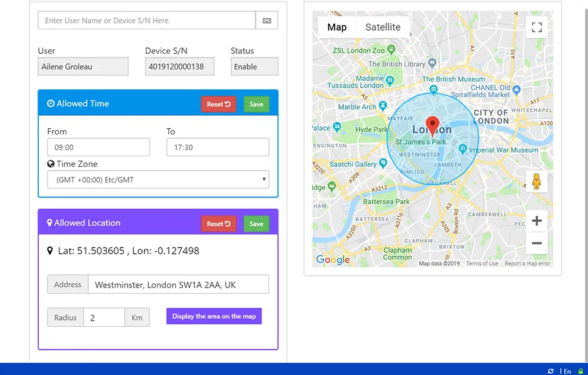Click the red location pin on map
This screenshot has width=588, height=375.
point(432,123)
